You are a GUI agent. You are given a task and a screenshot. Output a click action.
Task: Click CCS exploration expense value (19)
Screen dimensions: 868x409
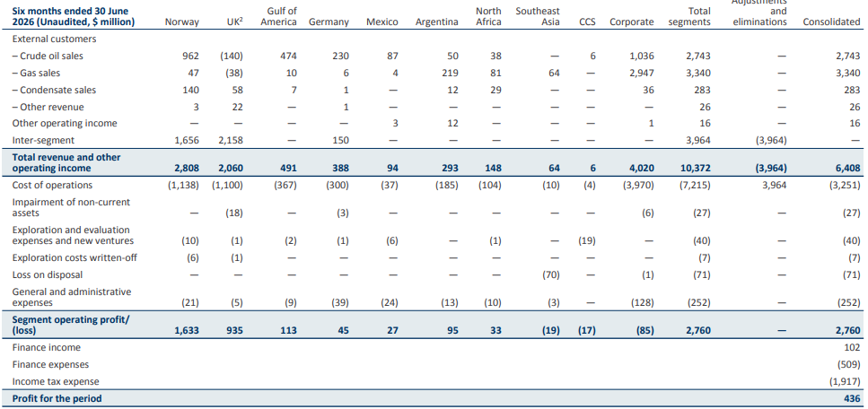[587, 241]
